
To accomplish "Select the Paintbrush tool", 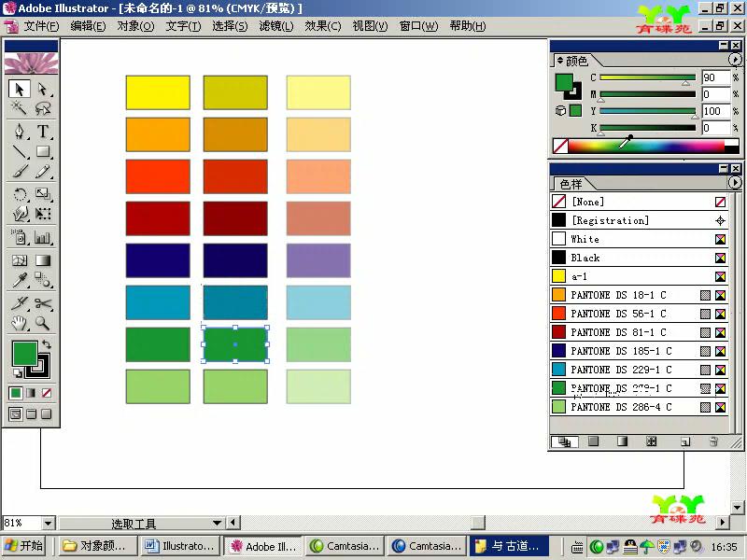I will click(20, 171).
